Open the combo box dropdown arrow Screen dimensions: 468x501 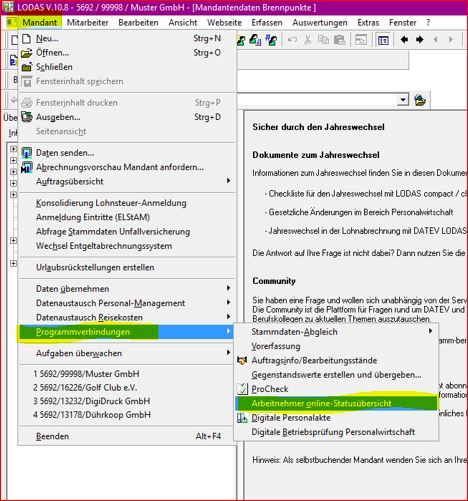click(403, 100)
